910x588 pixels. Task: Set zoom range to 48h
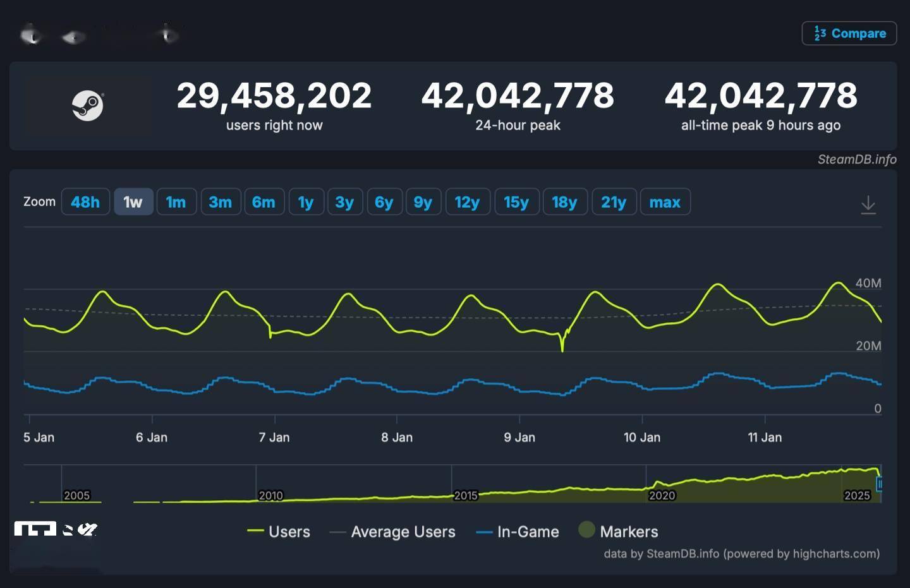click(85, 202)
